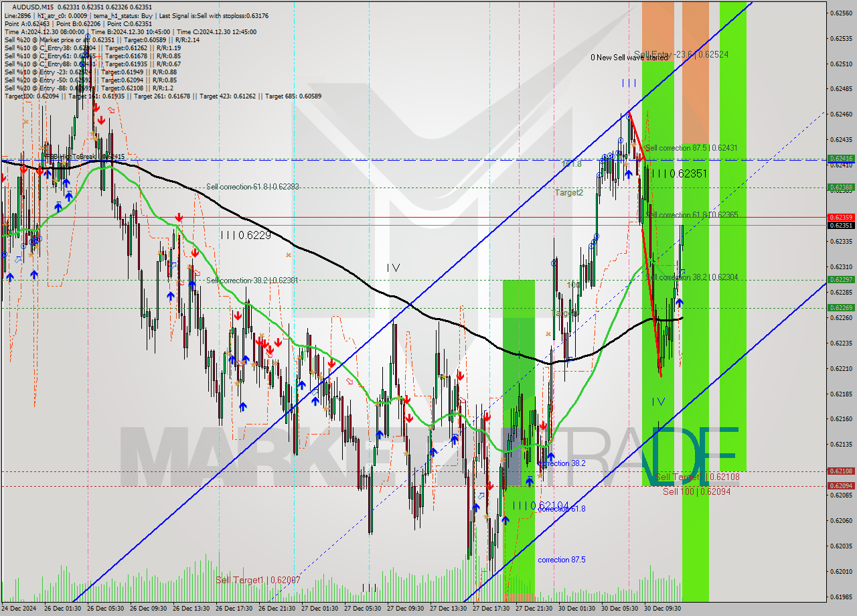Select the 'Sell Entry -23.6 | 0.62524' label
This screenshot has height=616, width=857.
[x=681, y=54]
